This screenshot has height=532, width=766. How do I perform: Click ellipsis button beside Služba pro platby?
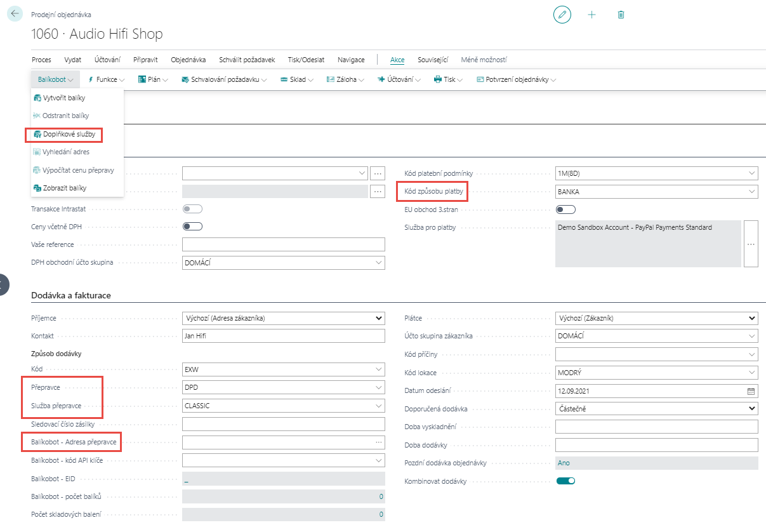tap(751, 244)
